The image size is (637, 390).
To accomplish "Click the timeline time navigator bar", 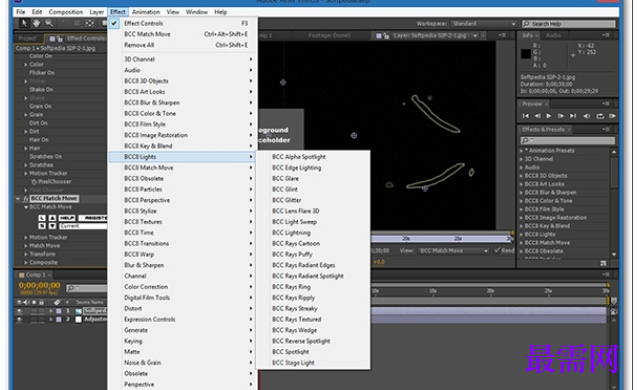I will pyautogui.click(x=490, y=284).
